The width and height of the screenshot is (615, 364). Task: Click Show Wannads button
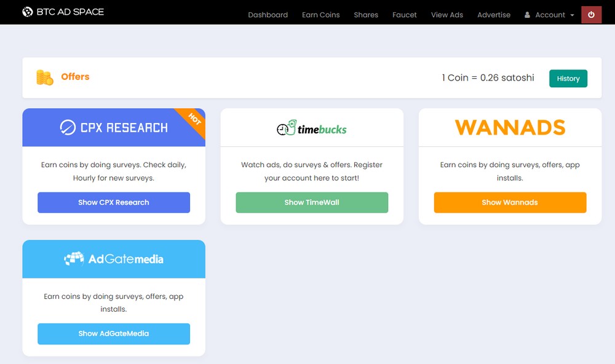click(510, 202)
